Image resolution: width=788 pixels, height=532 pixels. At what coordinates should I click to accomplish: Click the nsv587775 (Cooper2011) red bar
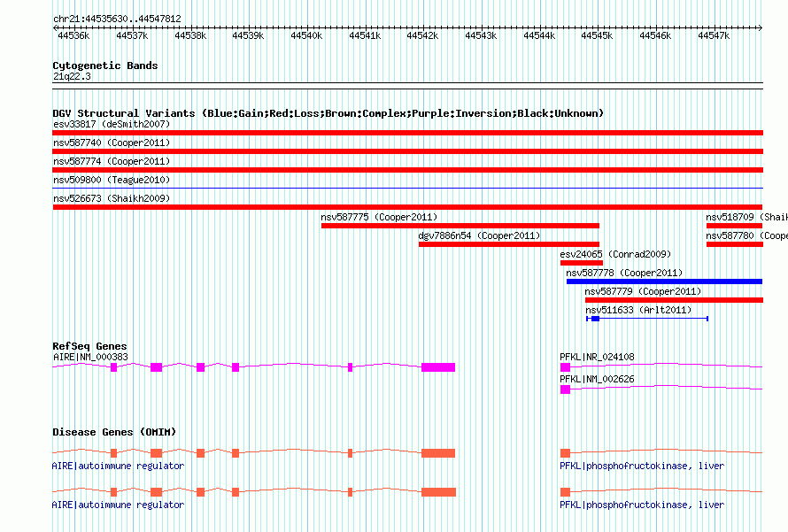pos(460,226)
